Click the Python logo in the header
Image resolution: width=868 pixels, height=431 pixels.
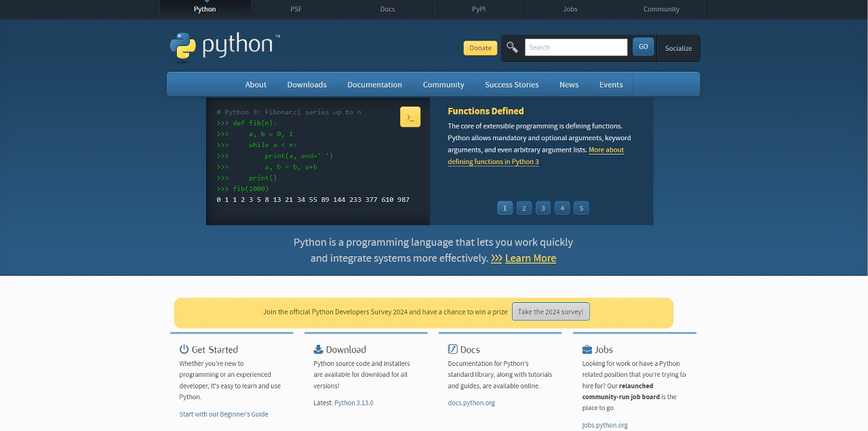coord(224,46)
